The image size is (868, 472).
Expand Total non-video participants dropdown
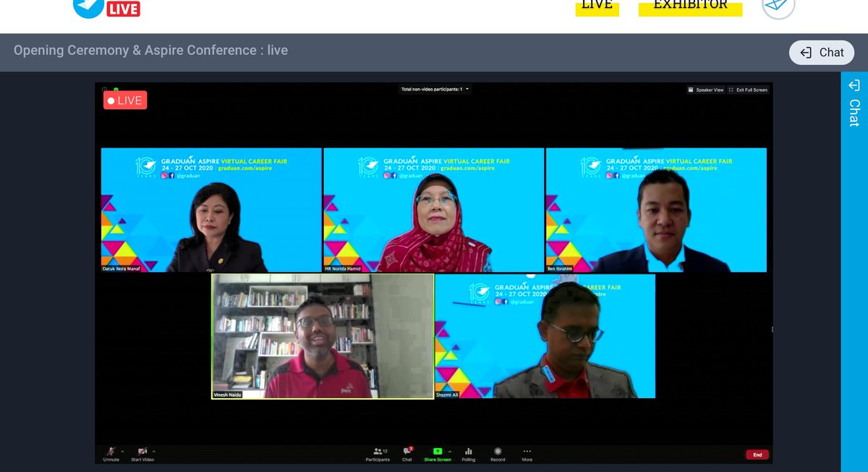click(x=435, y=89)
